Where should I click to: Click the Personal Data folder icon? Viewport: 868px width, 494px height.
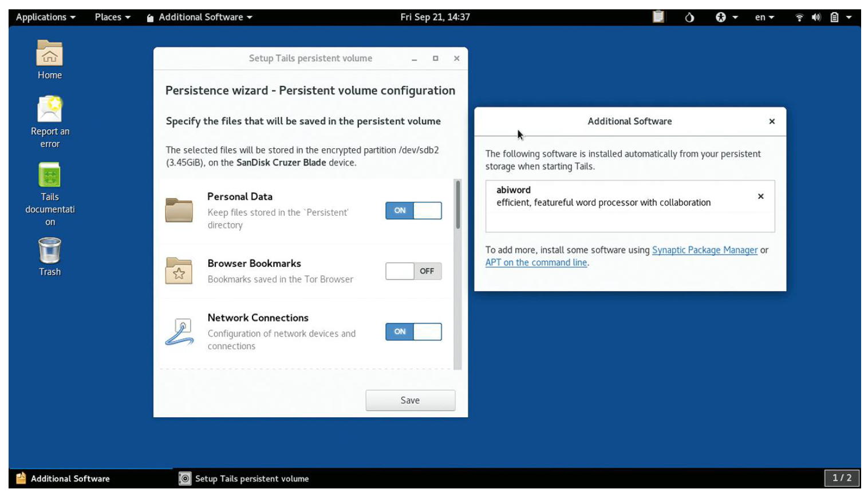click(x=179, y=210)
